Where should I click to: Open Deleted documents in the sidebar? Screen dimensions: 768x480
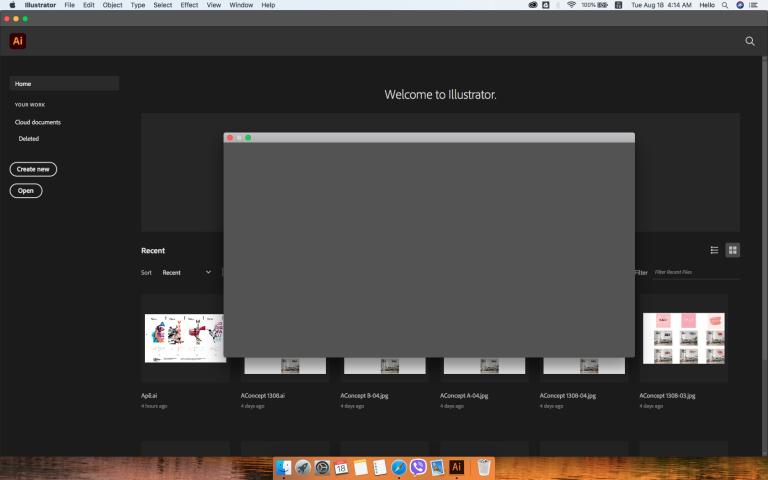(x=28, y=139)
